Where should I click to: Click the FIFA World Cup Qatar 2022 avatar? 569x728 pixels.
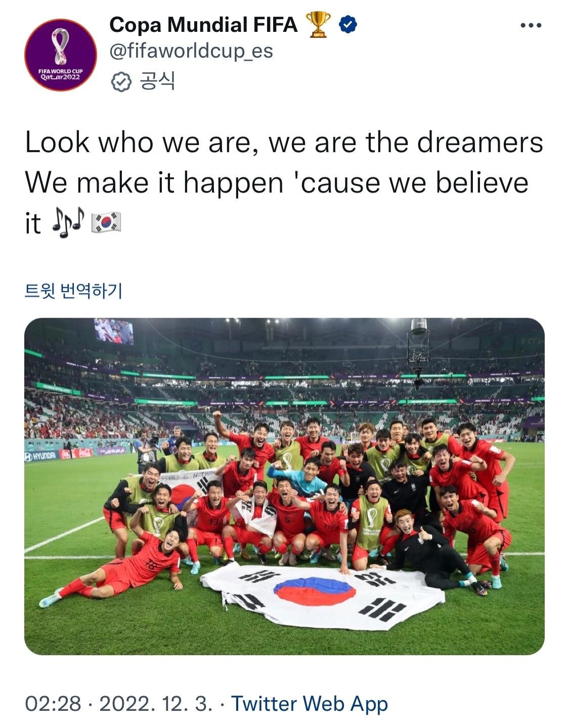(x=61, y=55)
